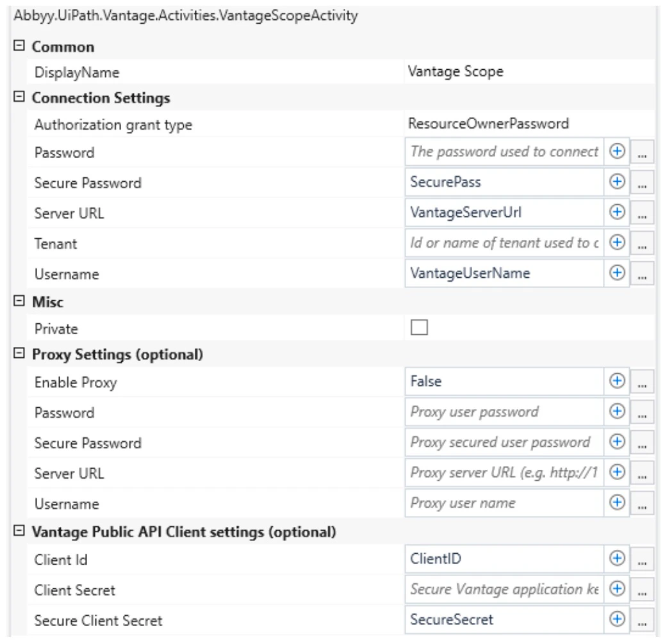Image resolution: width=665 pixels, height=644 pixels.
Task: Click the plus icon beside Tenant field
Action: point(616,243)
